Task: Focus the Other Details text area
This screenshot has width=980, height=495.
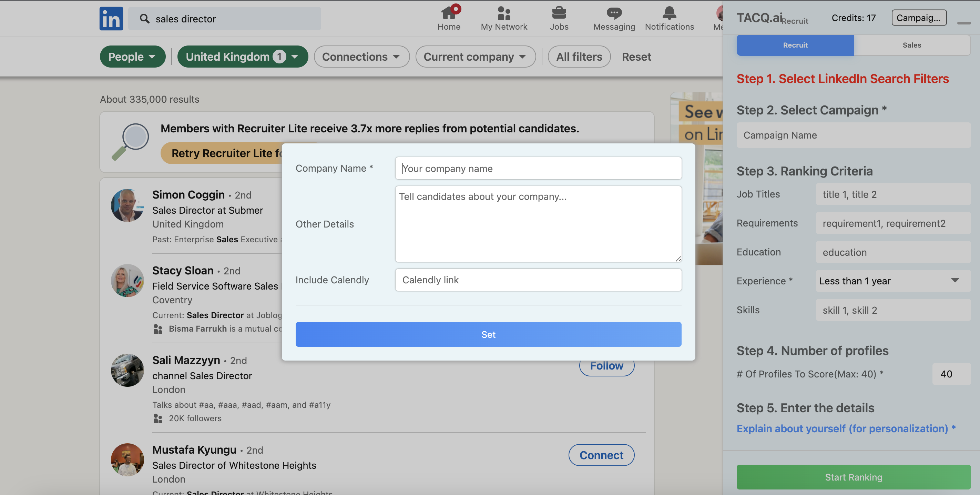Action: click(538, 224)
